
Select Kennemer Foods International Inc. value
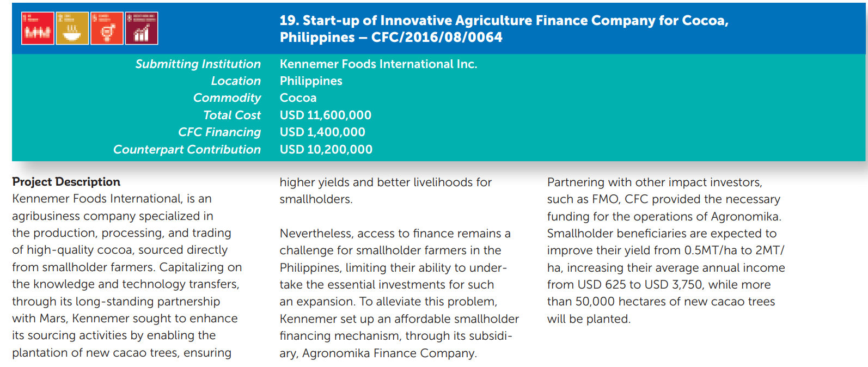378,64
